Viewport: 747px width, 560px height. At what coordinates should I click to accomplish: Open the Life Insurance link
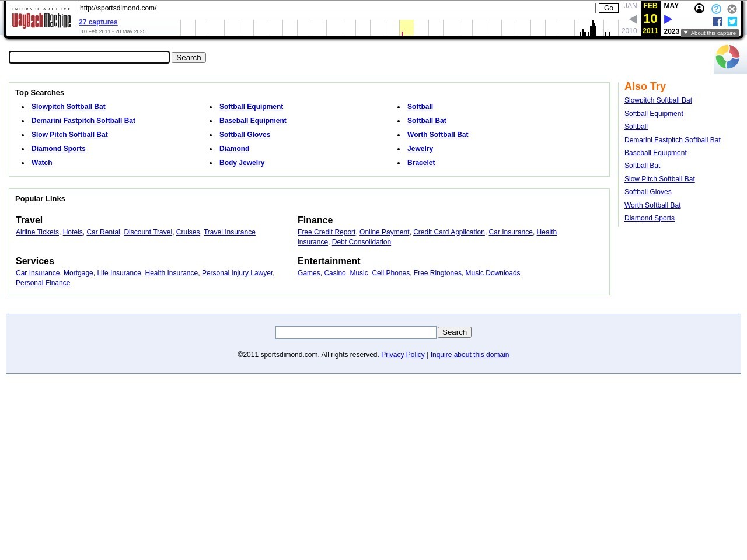119,273
